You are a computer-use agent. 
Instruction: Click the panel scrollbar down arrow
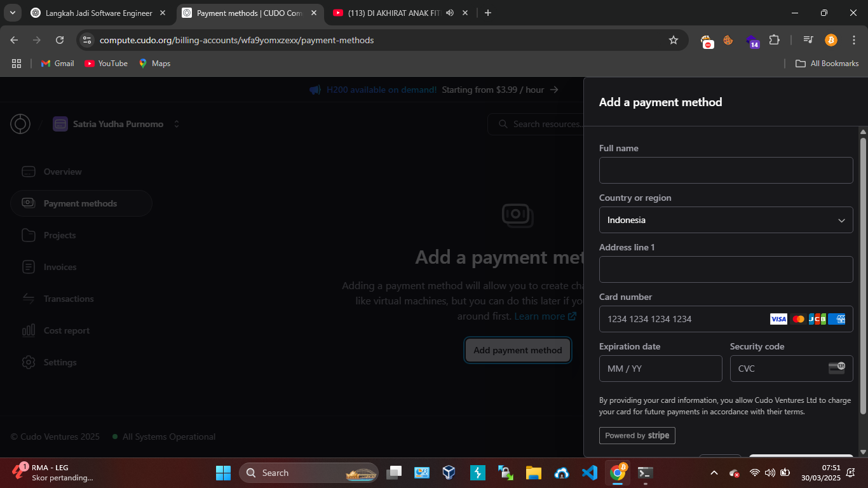point(863,452)
